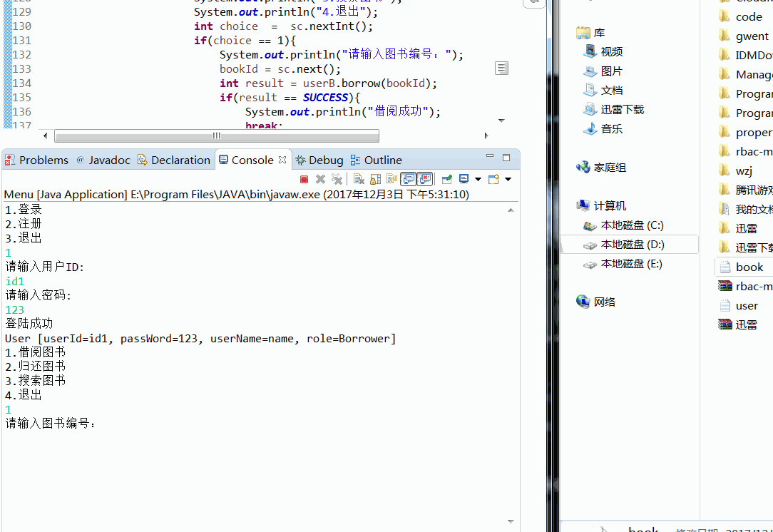Terminate the running program with red stop icon

pyautogui.click(x=304, y=180)
